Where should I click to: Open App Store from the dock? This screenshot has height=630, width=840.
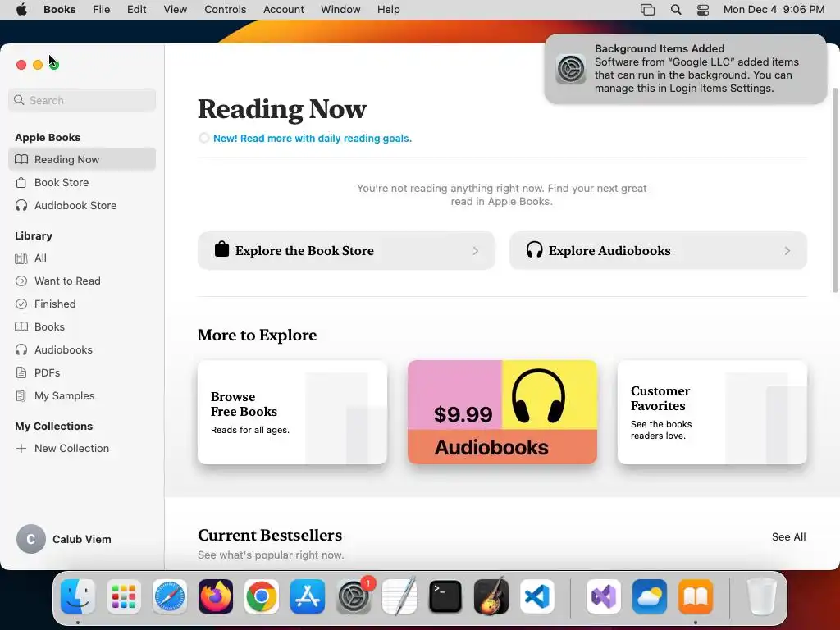308,596
